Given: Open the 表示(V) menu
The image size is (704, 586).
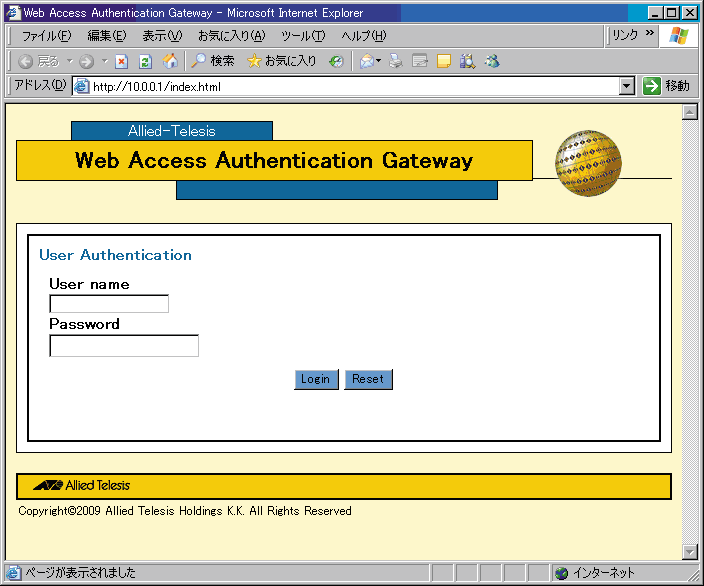Looking at the screenshot, I should [x=162, y=35].
